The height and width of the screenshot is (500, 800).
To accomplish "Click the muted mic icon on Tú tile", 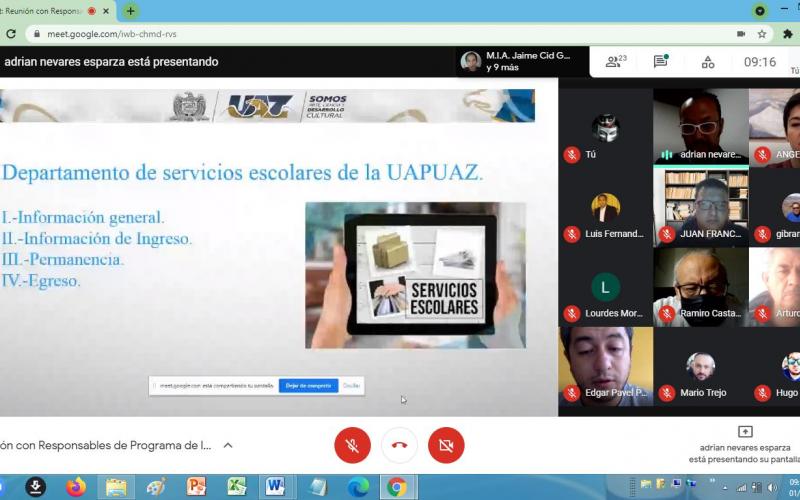I will [x=571, y=154].
